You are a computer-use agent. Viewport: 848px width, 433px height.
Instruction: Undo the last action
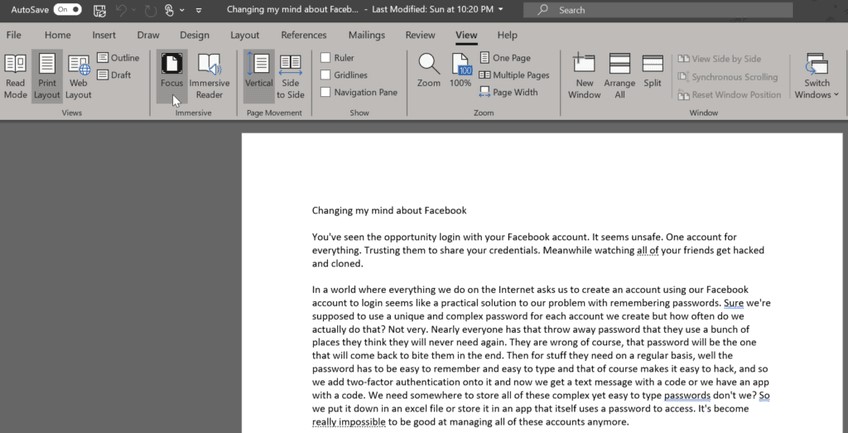pyautogui.click(x=122, y=10)
